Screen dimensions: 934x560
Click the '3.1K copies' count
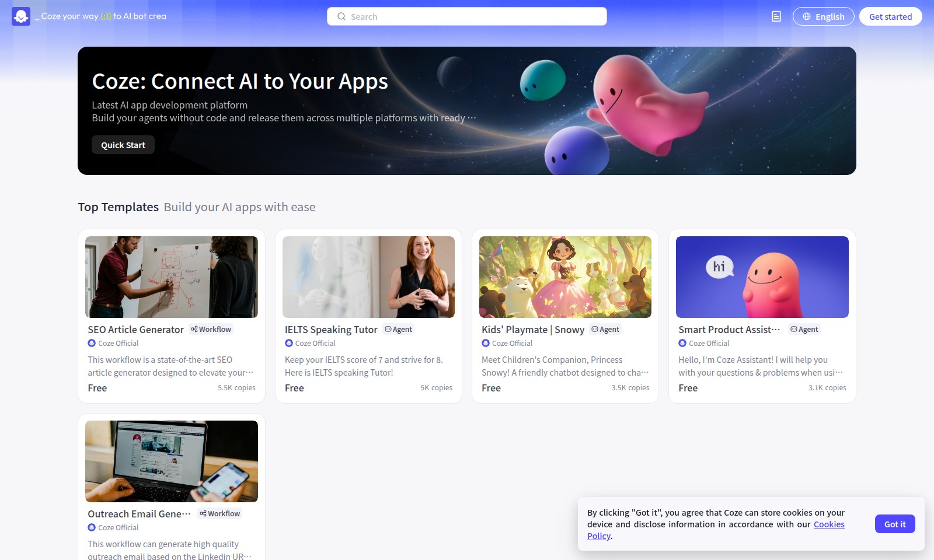827,388
